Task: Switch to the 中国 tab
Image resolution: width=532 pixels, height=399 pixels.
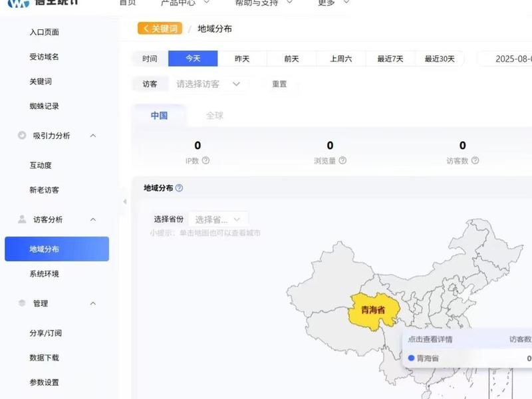Action: [159, 116]
